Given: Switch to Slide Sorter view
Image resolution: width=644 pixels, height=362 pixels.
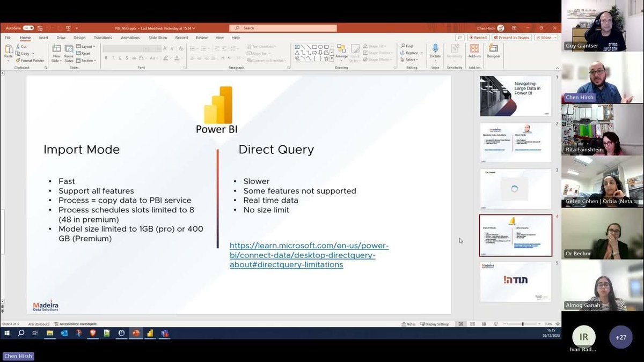Looking at the screenshot, I should 472,324.
